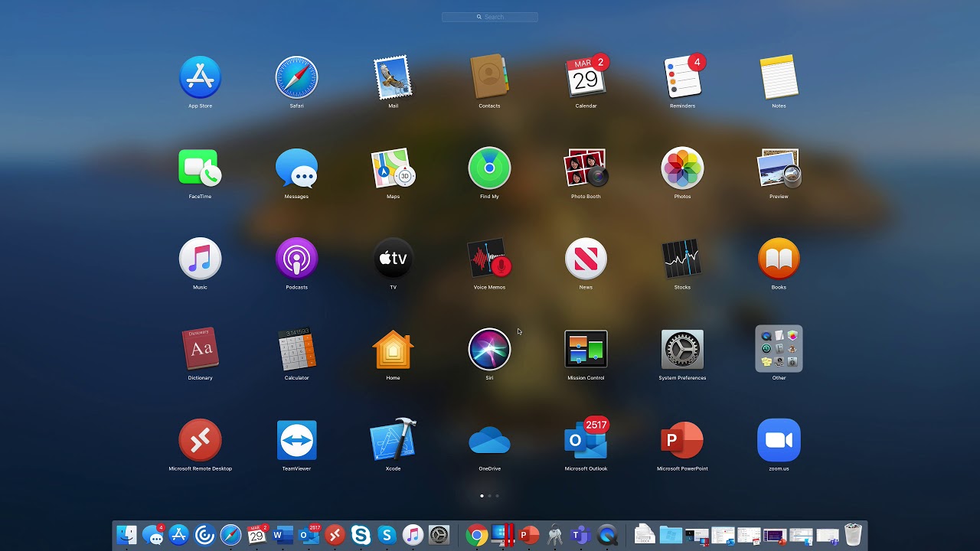Open Messages from the Launchpad grid
The image size is (980, 551).
coord(296,168)
